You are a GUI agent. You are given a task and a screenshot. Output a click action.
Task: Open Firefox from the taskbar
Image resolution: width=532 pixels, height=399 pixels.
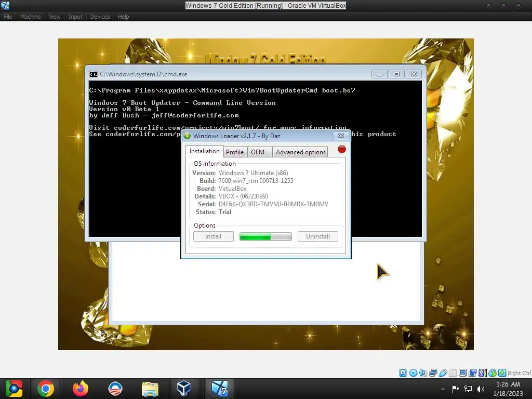81,389
